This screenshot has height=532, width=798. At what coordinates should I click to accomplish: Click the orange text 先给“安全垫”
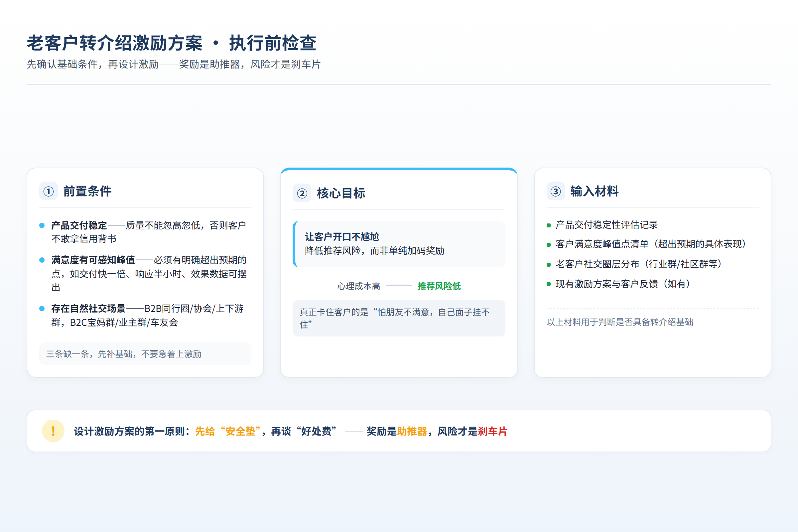pyautogui.click(x=228, y=431)
